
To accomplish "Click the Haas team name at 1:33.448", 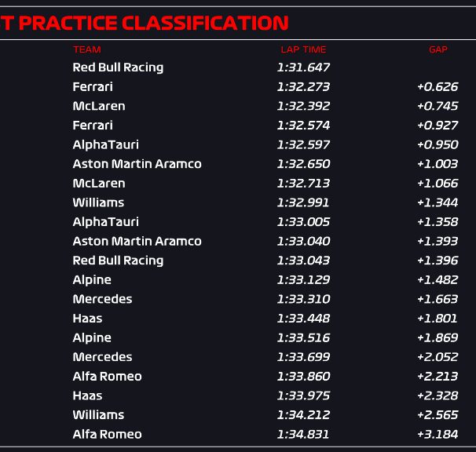I will (87, 319).
